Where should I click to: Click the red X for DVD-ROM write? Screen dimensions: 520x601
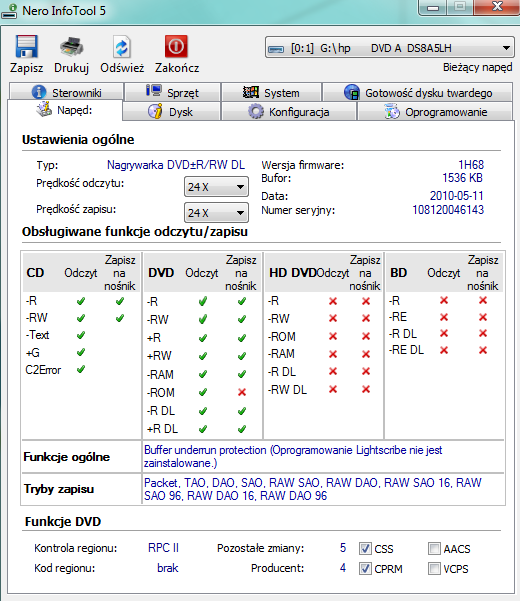242,392
